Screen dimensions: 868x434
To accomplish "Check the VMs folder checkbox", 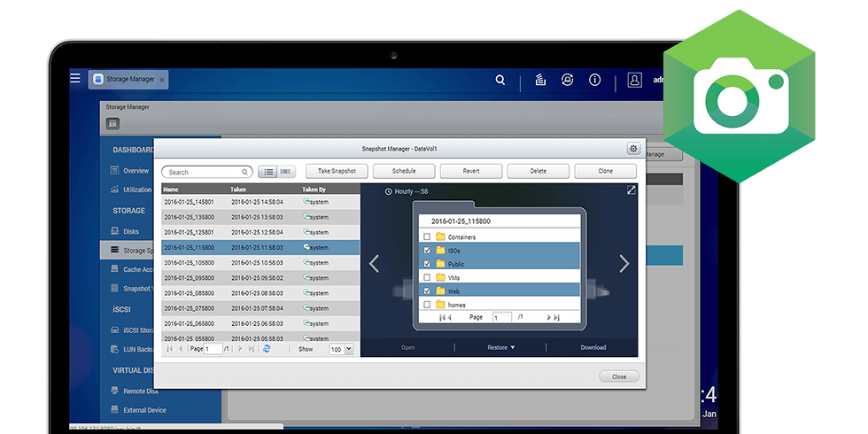I will pyautogui.click(x=427, y=277).
